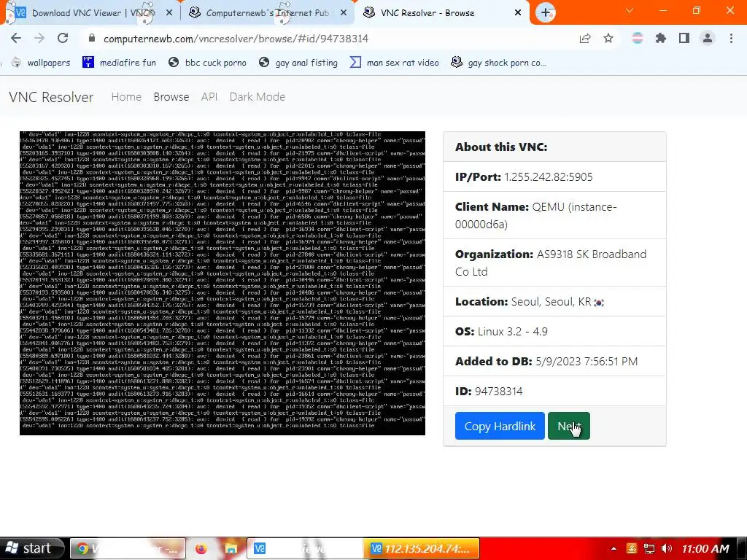
Task: Open the share page icon in address bar
Action: 585,39
